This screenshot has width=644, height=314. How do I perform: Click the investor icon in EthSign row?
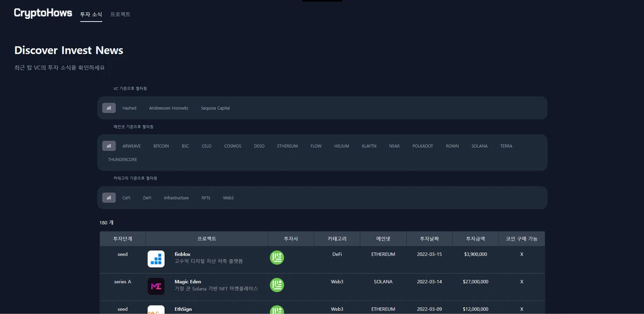point(277,310)
